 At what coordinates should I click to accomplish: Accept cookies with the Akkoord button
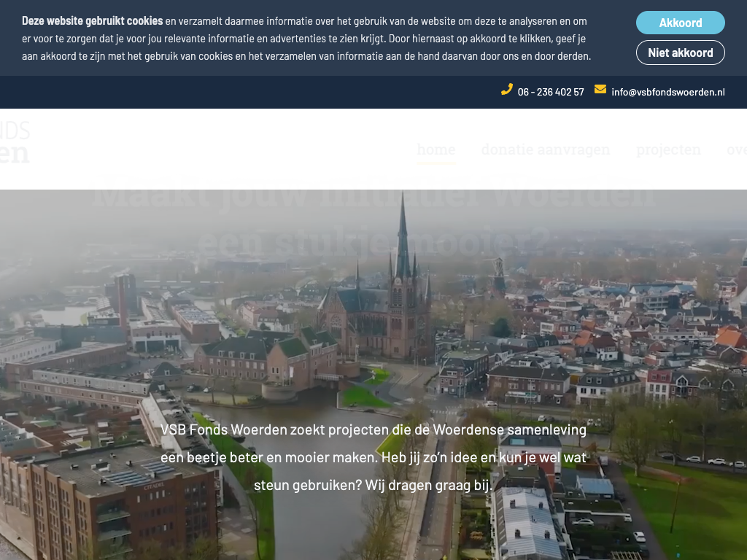click(680, 23)
